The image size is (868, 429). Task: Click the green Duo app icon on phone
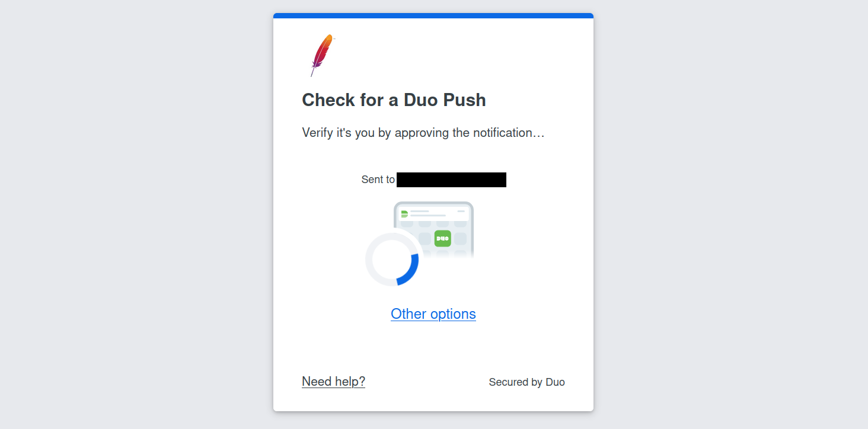[442, 238]
